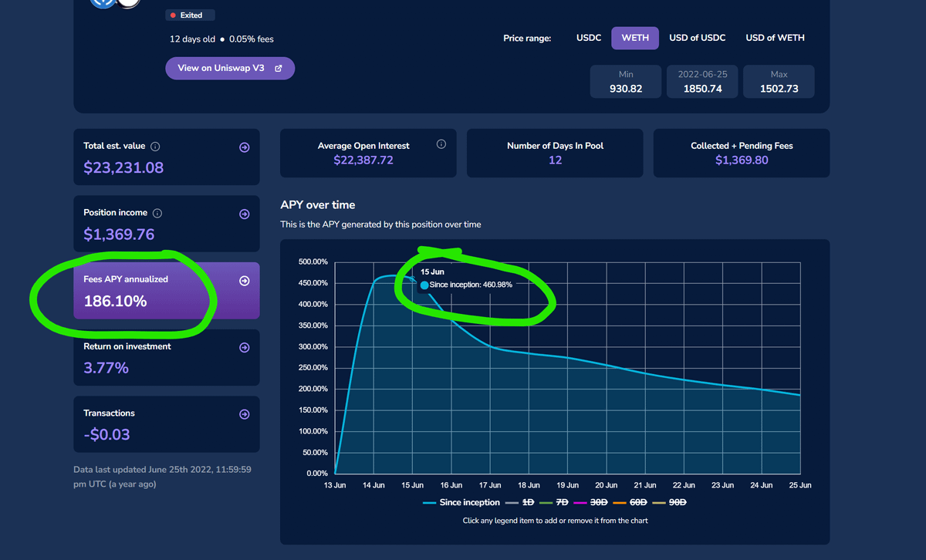Click arrow icon on Total est. value card
926x560 pixels.
(244, 147)
